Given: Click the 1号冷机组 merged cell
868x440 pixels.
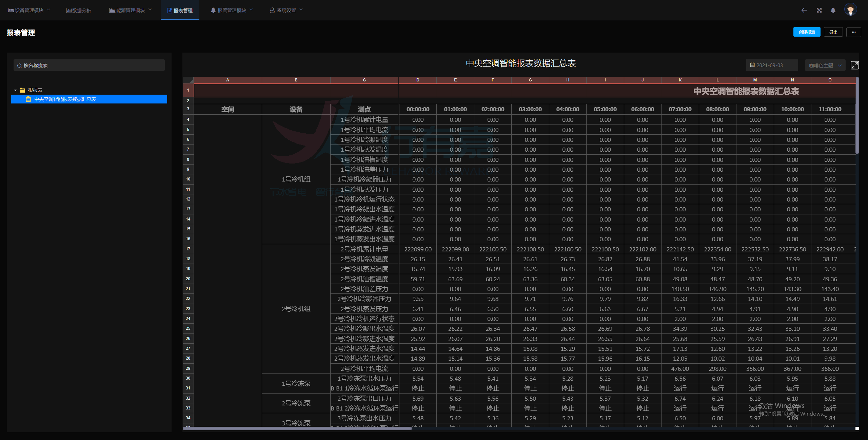Looking at the screenshot, I should click(296, 179).
